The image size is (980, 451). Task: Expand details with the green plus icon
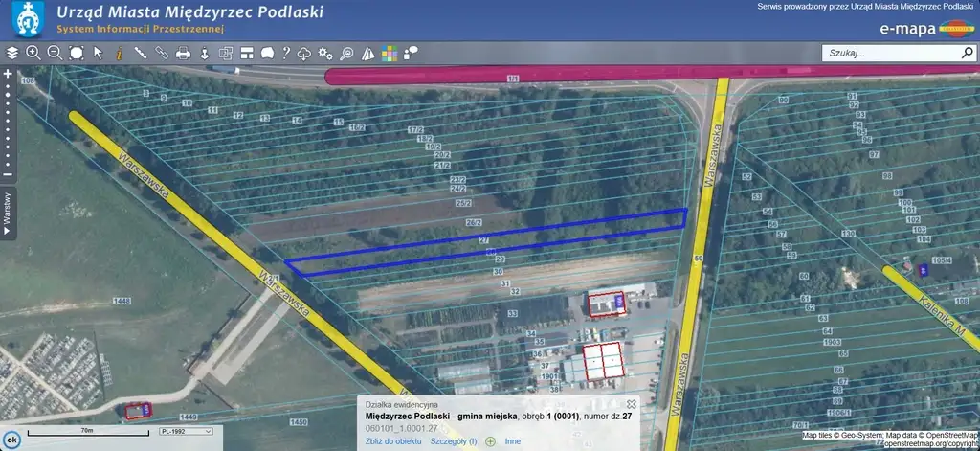pos(490,441)
